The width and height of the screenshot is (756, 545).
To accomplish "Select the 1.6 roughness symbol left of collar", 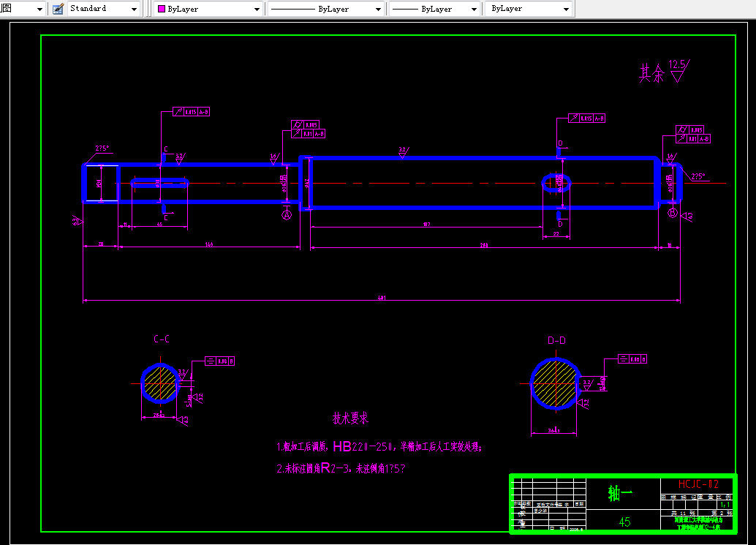I will coord(275,159).
